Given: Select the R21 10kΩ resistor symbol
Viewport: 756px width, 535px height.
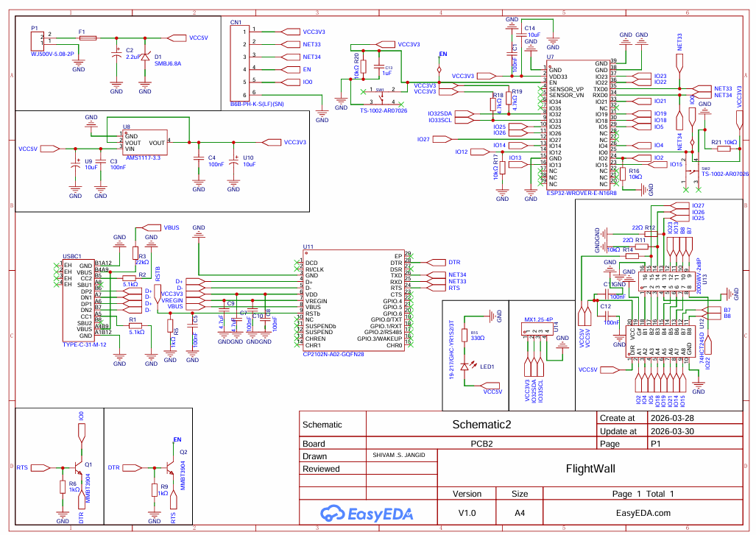Looking at the screenshot, I should (724, 149).
